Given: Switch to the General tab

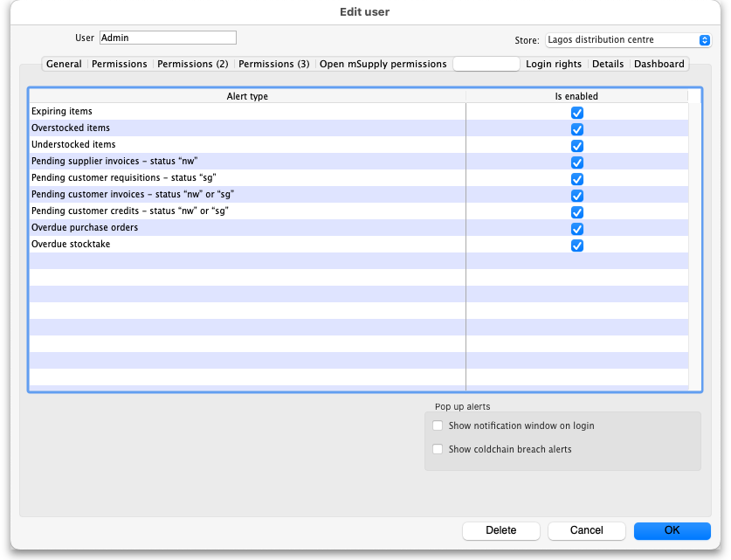Looking at the screenshot, I should click(64, 64).
